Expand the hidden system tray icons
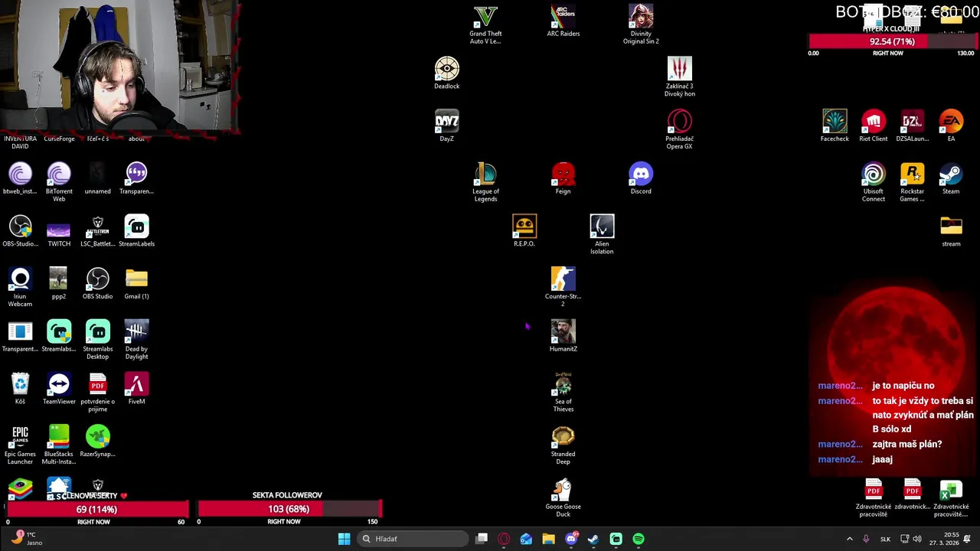 pos(849,539)
